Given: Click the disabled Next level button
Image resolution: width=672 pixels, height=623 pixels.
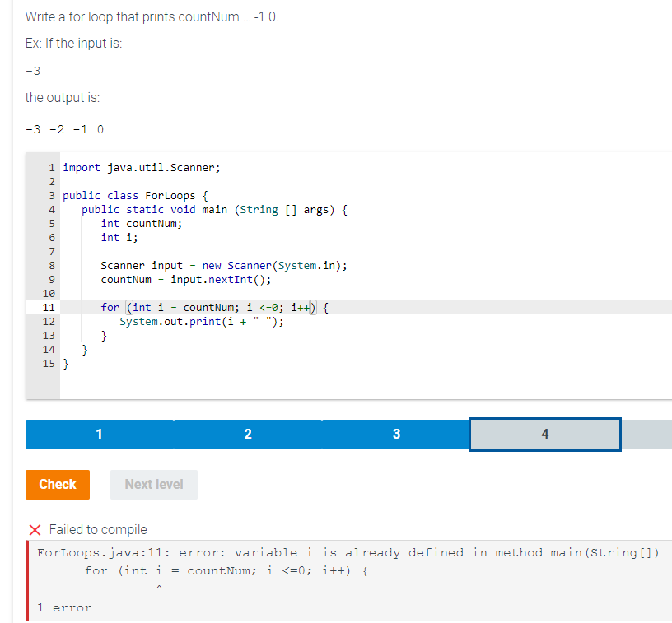Looking at the screenshot, I should tap(153, 485).
